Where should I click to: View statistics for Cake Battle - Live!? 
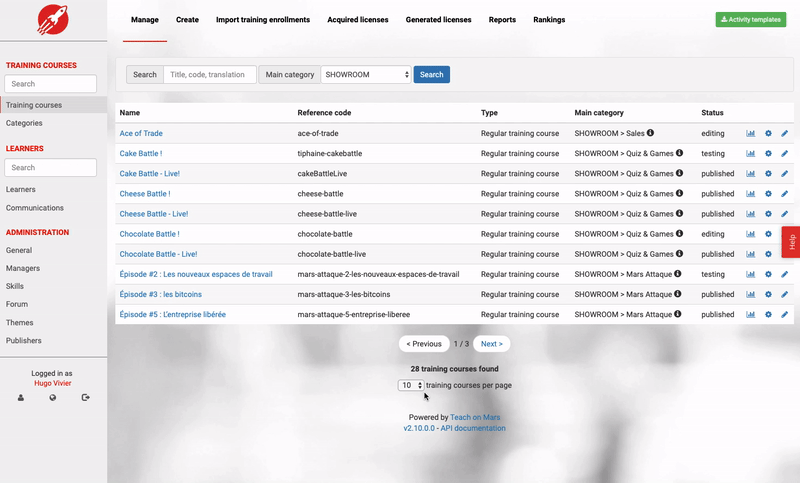click(750, 173)
